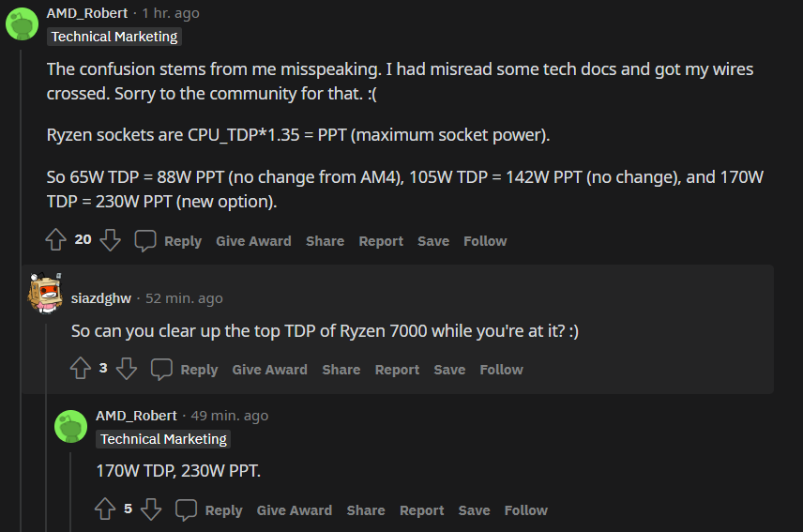Follow siazdghw's comment
The image size is (803, 532).
(501, 370)
